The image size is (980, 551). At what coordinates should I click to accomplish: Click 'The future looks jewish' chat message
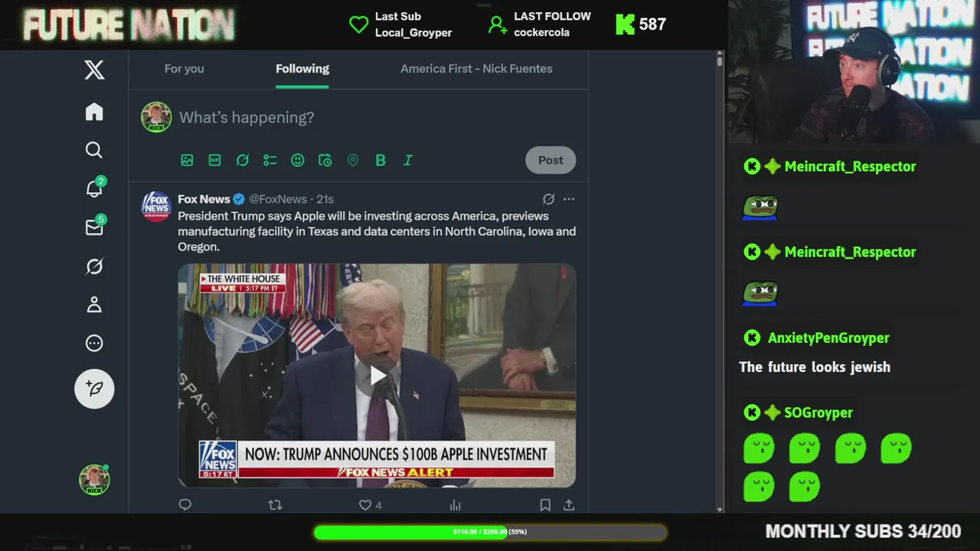815,367
